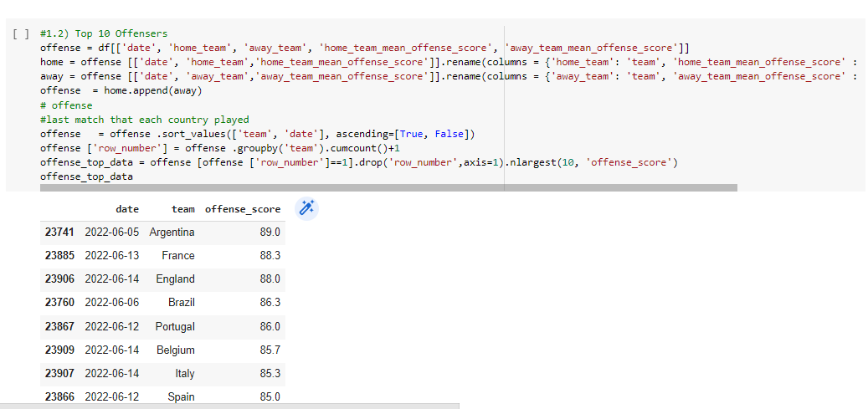Image resolution: width=868 pixels, height=409 pixels.
Task: Click the Argentina team cell
Action: tap(172, 233)
